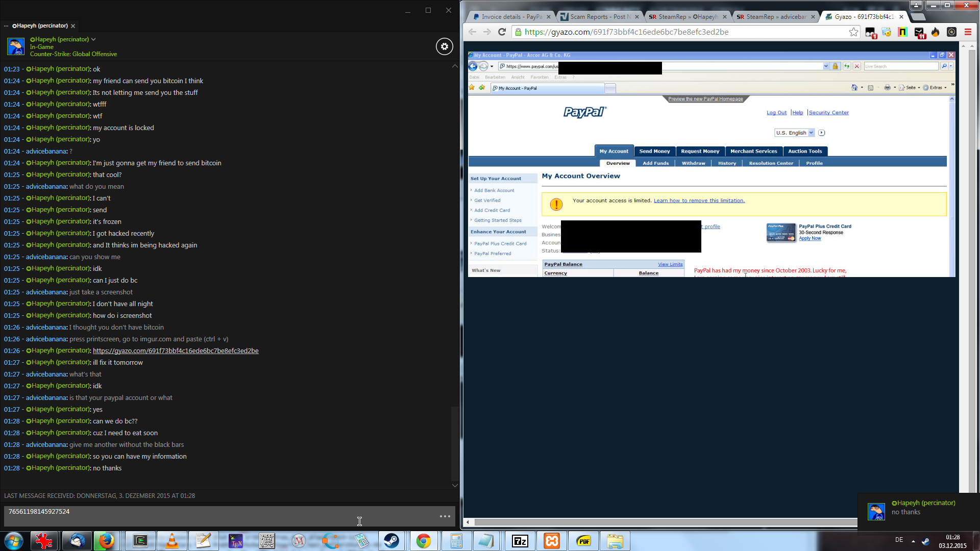
Task: Click the flame extension icon in Chrome toolbar
Action: 935,32
